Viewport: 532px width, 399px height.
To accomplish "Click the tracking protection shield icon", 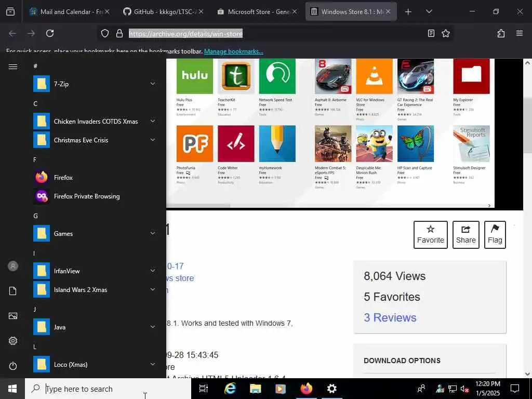I will pos(105,33).
